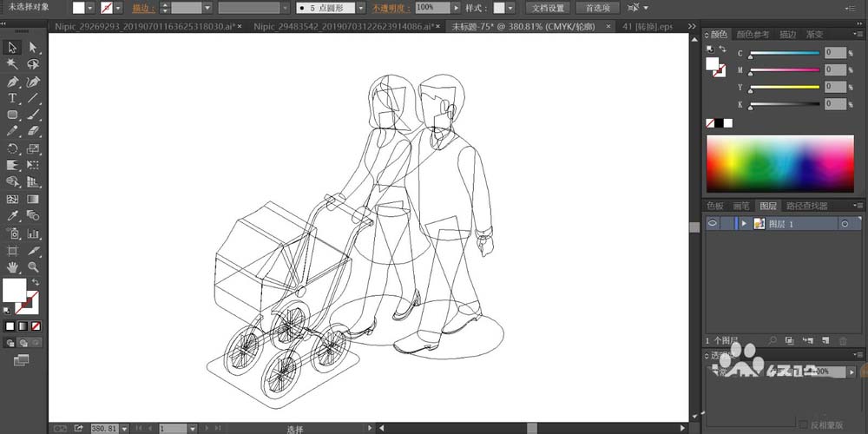Select the Line Segment tool
This screenshot has height=434, width=868.
pos(33,98)
